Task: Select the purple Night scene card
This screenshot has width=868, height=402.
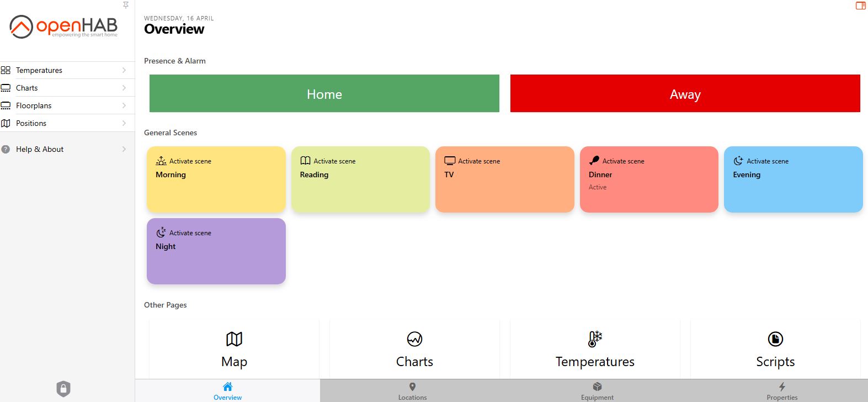Action: point(216,251)
